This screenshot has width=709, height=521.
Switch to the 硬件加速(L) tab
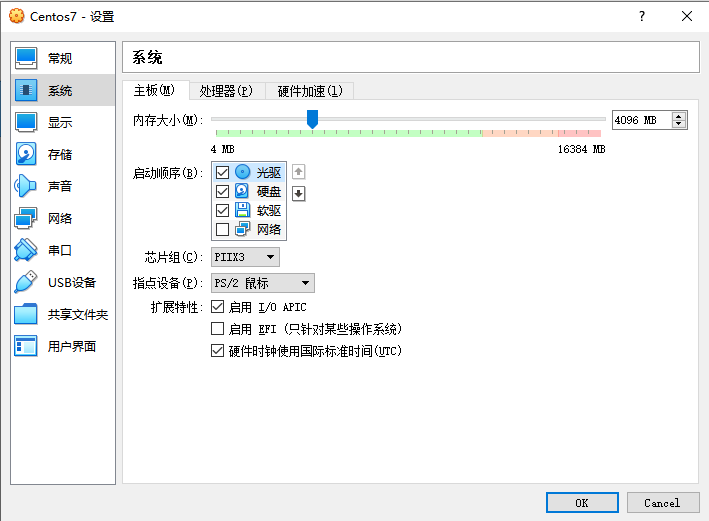(310, 91)
